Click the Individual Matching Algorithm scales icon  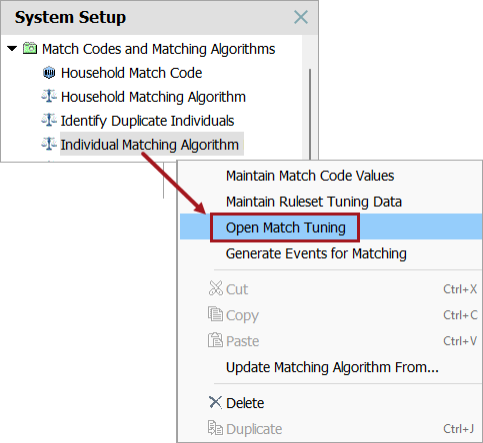[x=49, y=144]
